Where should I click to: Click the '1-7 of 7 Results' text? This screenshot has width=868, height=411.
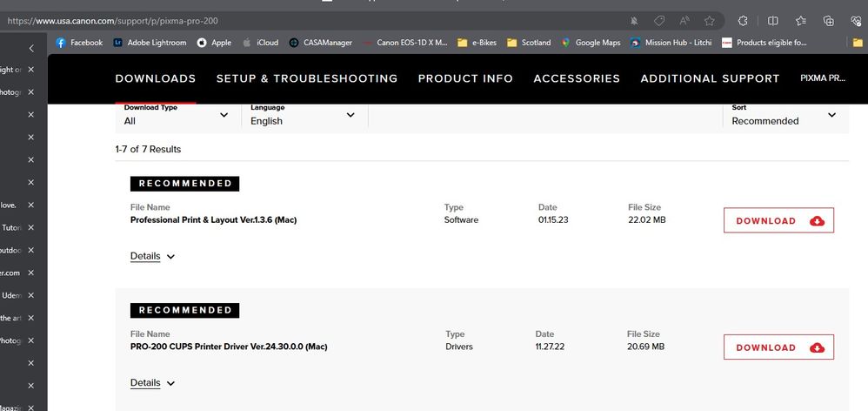tap(148, 149)
